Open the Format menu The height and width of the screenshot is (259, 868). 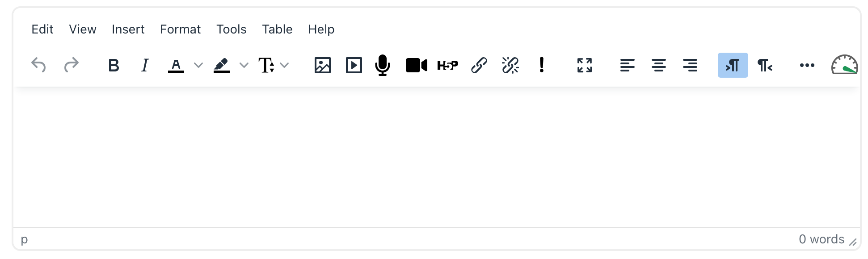(180, 29)
